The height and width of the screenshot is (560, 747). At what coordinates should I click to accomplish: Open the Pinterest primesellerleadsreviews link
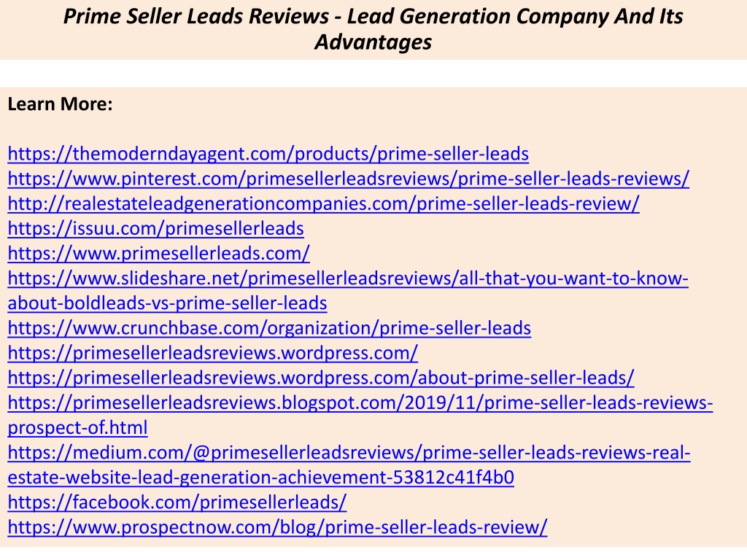[x=348, y=179]
